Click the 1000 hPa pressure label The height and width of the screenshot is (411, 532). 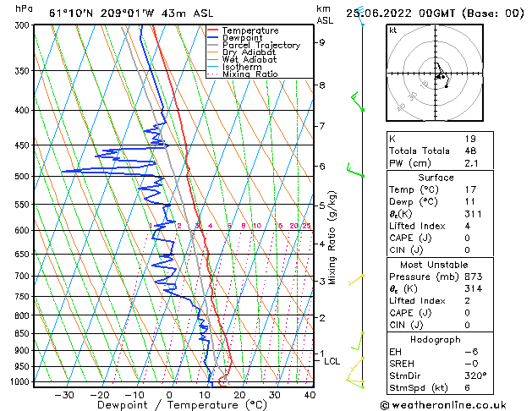21,382
